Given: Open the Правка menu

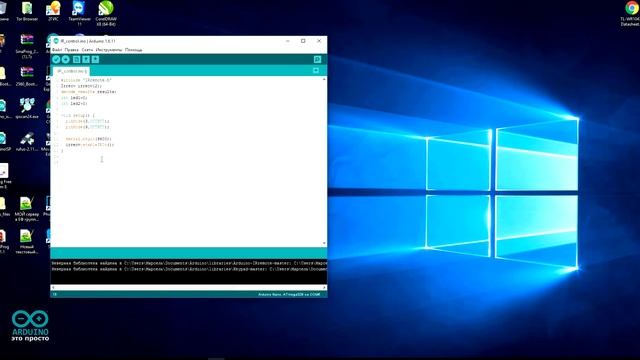Looking at the screenshot, I should pos(71,50).
